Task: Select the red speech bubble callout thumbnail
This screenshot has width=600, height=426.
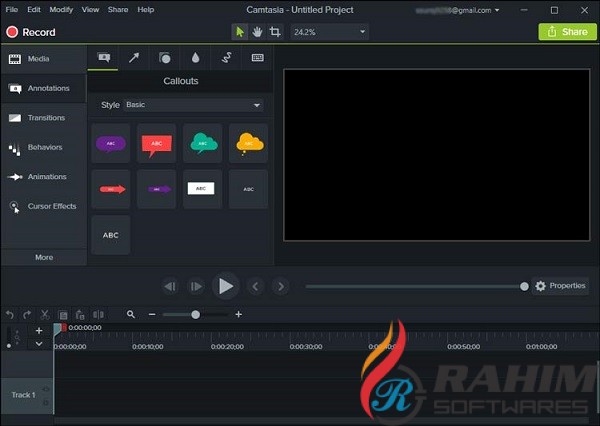Action: [156, 144]
